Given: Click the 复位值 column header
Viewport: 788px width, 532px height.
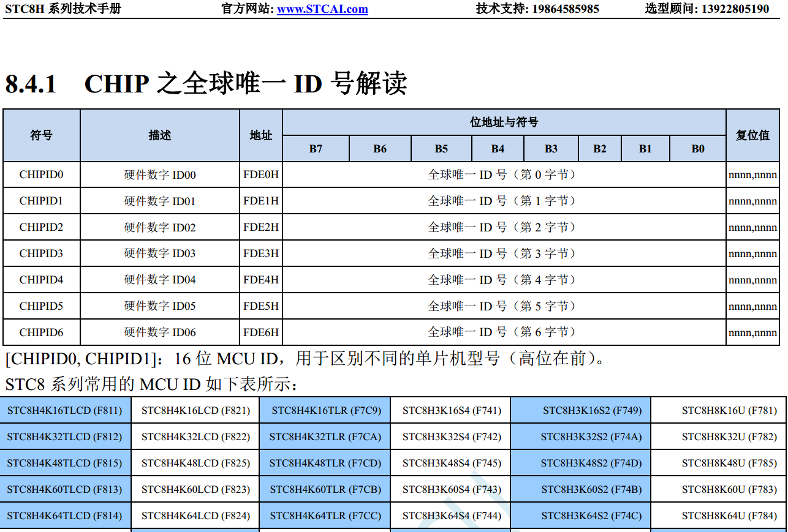Looking at the screenshot, I should pyautogui.click(x=752, y=135).
